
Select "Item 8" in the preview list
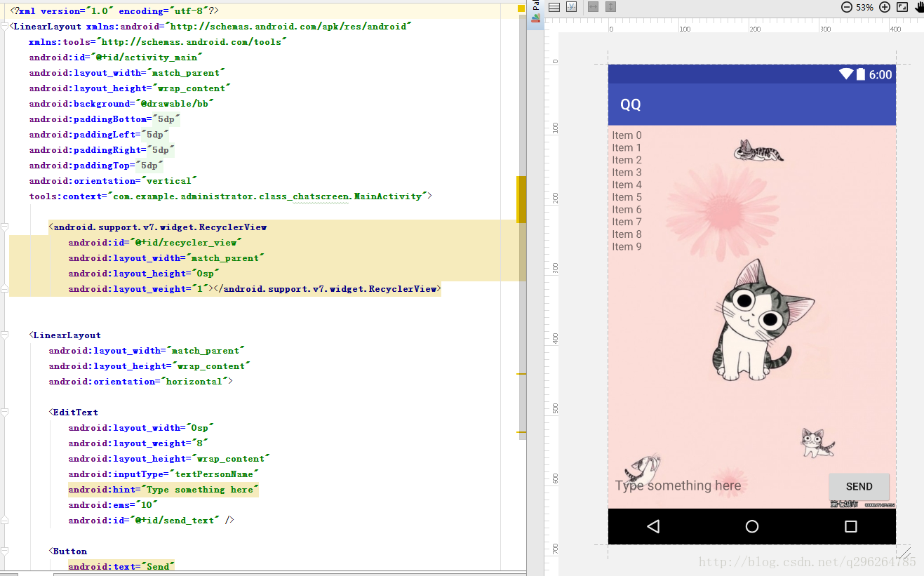tap(627, 234)
